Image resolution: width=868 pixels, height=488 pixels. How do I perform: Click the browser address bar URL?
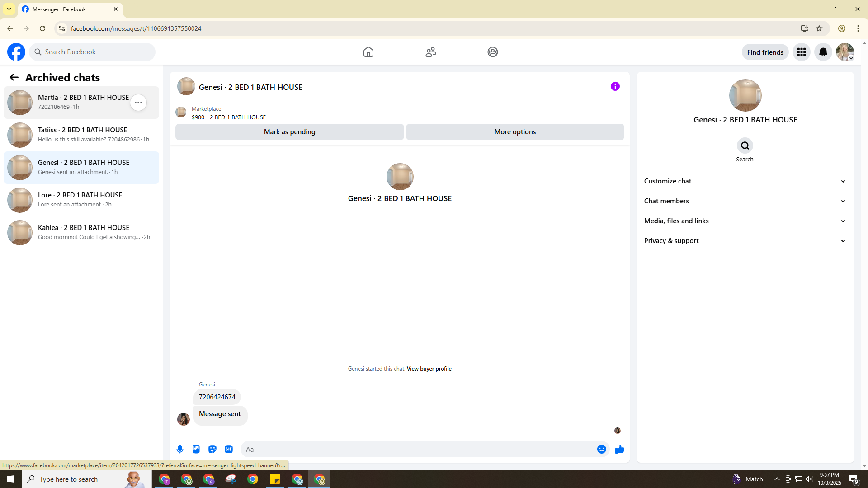point(136,28)
